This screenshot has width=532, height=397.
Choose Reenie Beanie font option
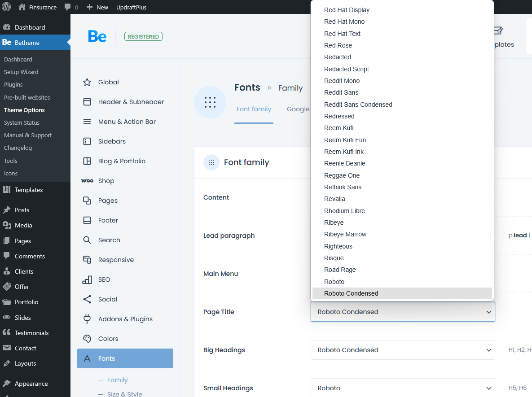coord(402,163)
